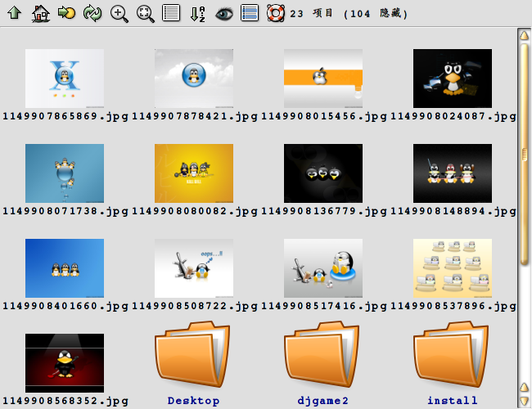Select the desks grid thumbnail 1149908537896.jpg

pos(453,268)
